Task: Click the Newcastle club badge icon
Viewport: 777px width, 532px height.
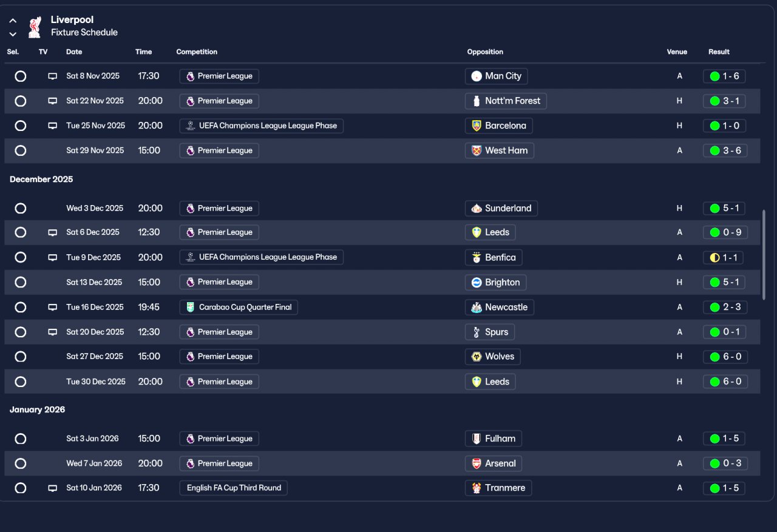Action: [477, 307]
